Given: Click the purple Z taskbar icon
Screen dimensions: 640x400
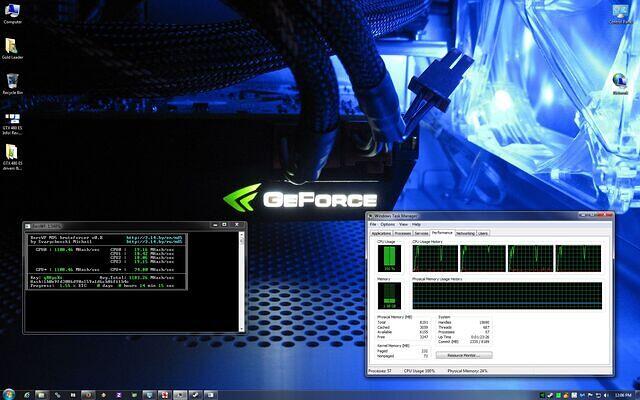Looking at the screenshot, I should 119,395.
